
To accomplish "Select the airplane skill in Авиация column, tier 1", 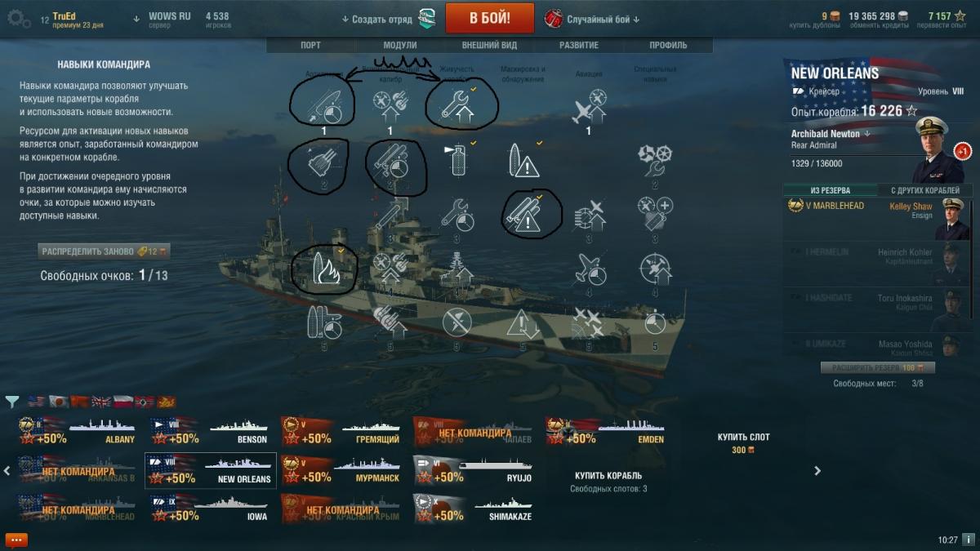I will click(588, 106).
